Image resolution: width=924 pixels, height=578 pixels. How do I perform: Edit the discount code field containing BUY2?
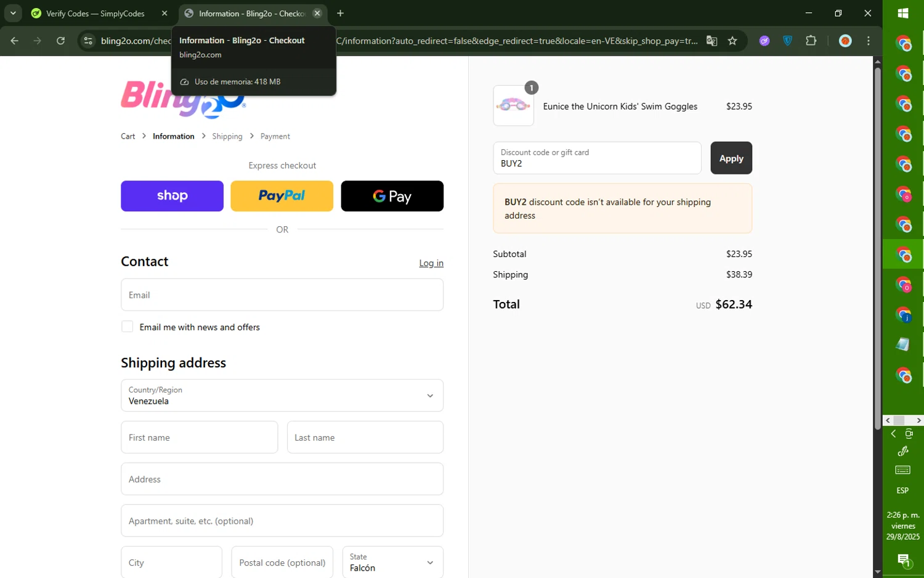coord(597,158)
